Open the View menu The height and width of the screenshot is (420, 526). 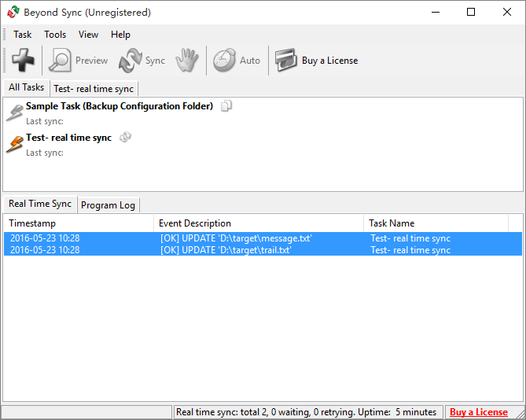point(88,35)
